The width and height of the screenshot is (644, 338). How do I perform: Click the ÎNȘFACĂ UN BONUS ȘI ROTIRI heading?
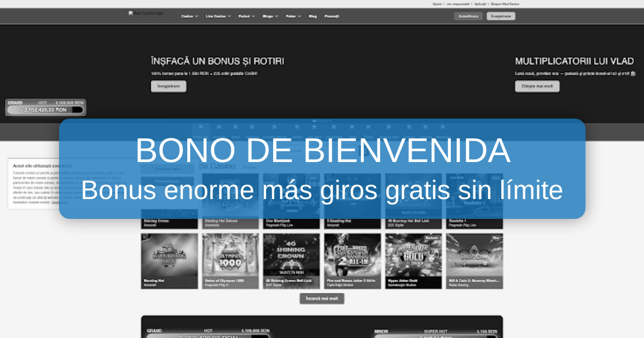click(217, 61)
